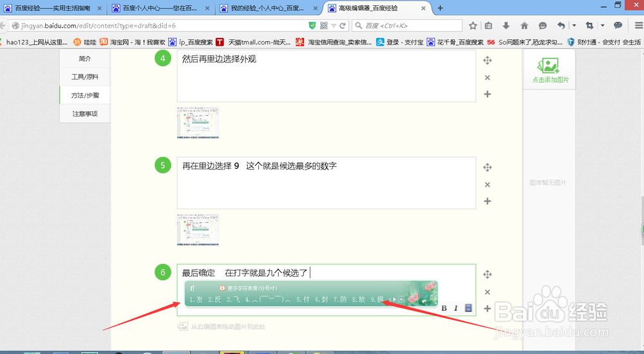The width and height of the screenshot is (644, 354).
Task: Delete step 6 with its X icon
Action: [487, 292]
